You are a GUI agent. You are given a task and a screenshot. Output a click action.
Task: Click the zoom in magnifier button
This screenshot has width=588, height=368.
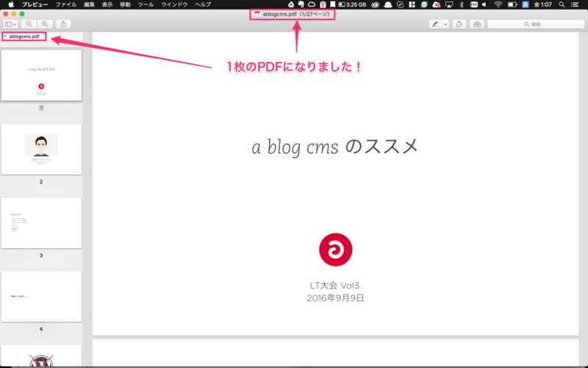pyautogui.click(x=45, y=24)
